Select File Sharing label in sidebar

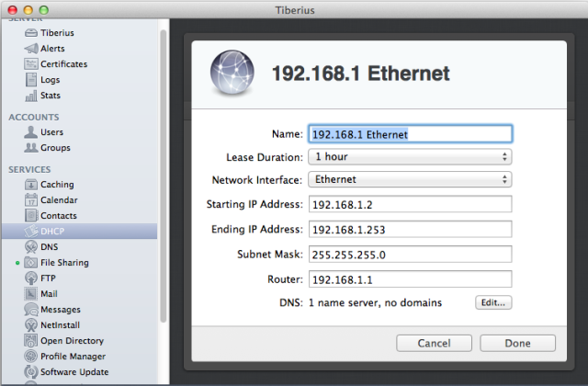[x=64, y=263]
